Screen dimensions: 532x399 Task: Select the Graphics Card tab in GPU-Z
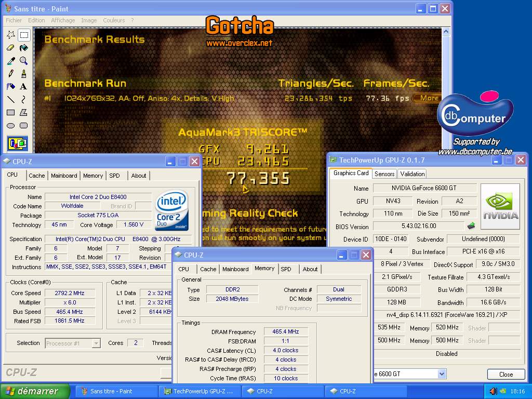coord(351,173)
